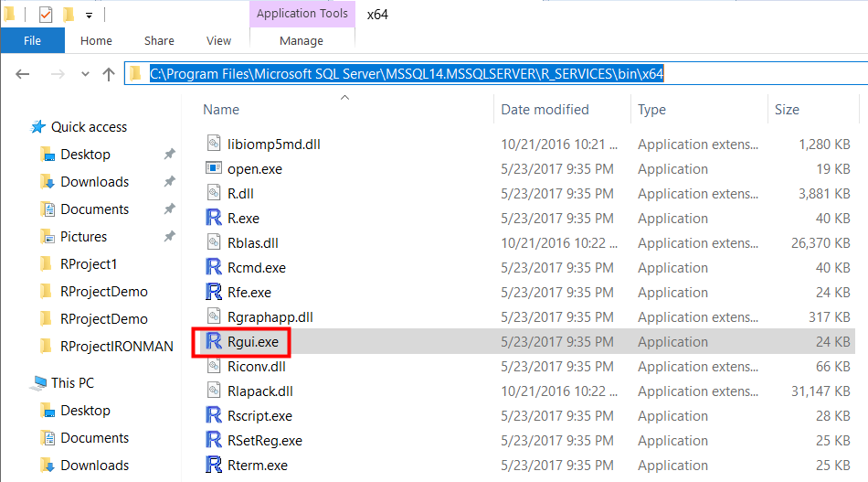This screenshot has height=482, width=868.
Task: Click the Quick access star icon
Action: [38, 127]
